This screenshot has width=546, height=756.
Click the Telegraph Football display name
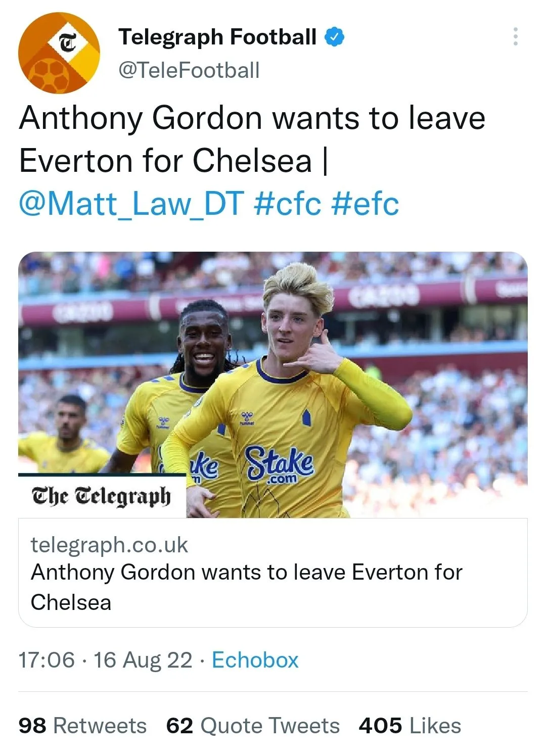tap(217, 37)
